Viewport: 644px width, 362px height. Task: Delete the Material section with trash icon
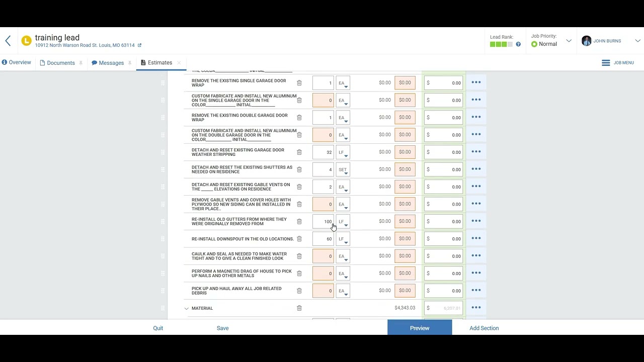pos(299,308)
